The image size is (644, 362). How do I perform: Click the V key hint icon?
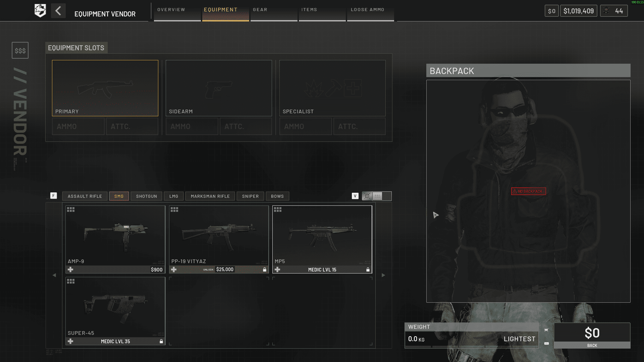click(355, 196)
